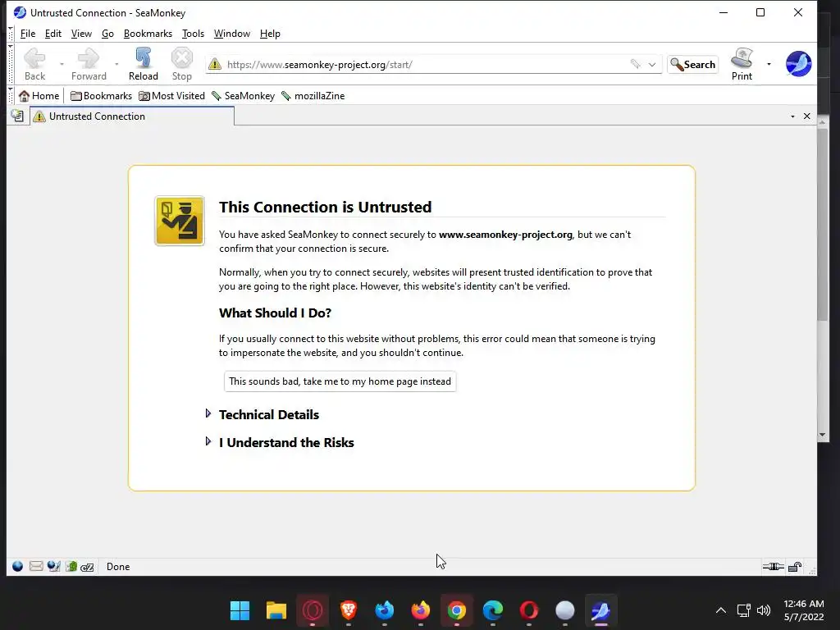Reload the current page
The width and height of the screenshot is (840, 630).
point(143,64)
